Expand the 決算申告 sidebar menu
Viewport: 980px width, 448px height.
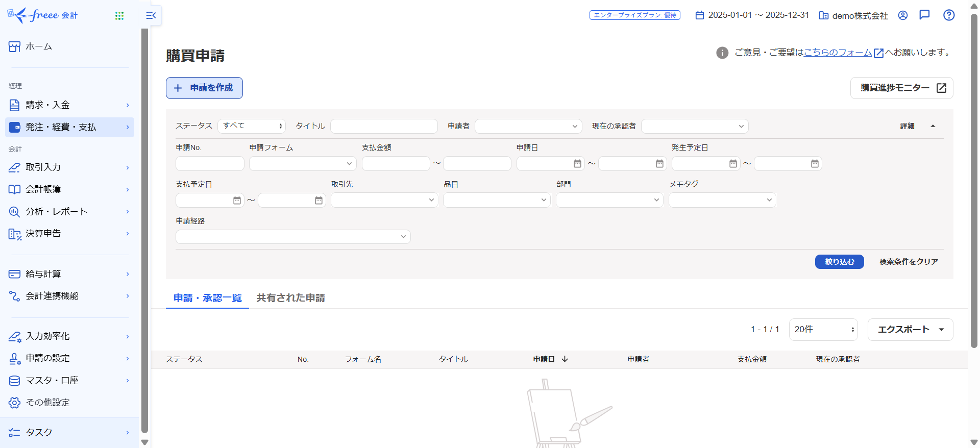(x=69, y=234)
